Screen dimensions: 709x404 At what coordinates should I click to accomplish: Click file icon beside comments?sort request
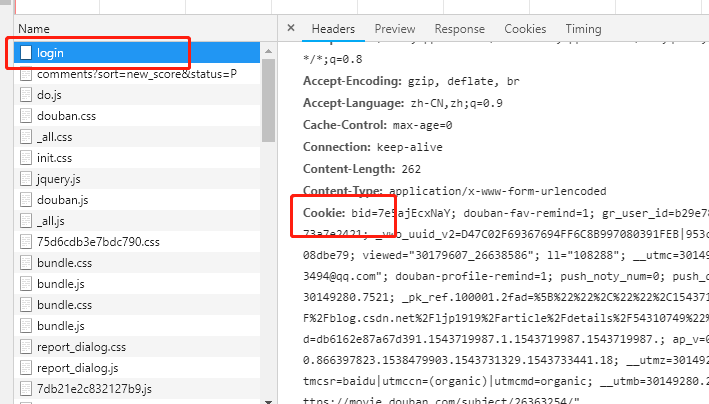(x=26, y=74)
